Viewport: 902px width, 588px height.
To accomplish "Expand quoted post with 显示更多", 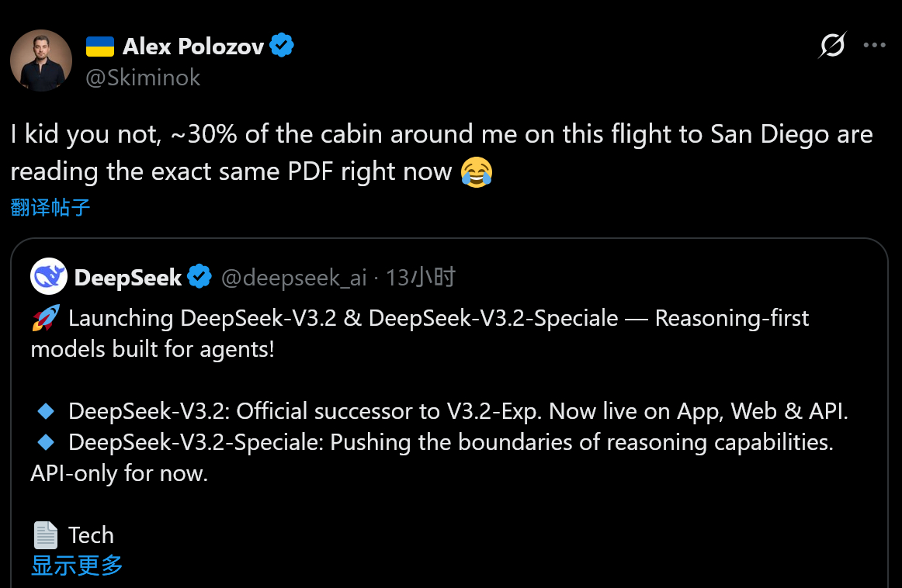I will [77, 565].
